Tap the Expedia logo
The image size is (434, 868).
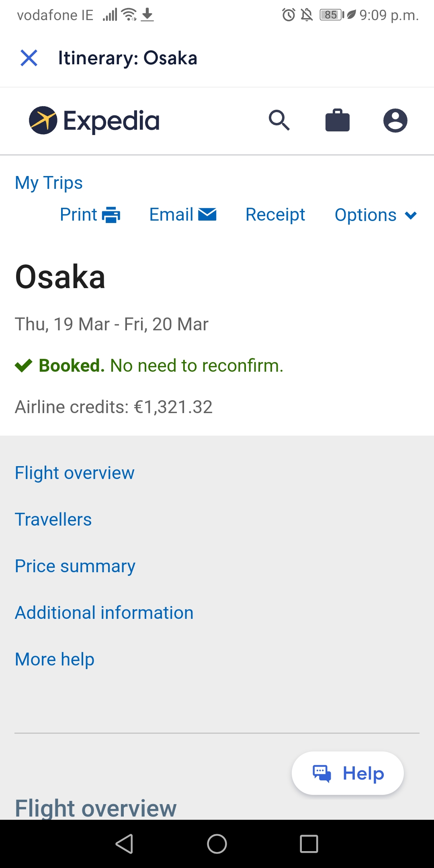point(94,121)
